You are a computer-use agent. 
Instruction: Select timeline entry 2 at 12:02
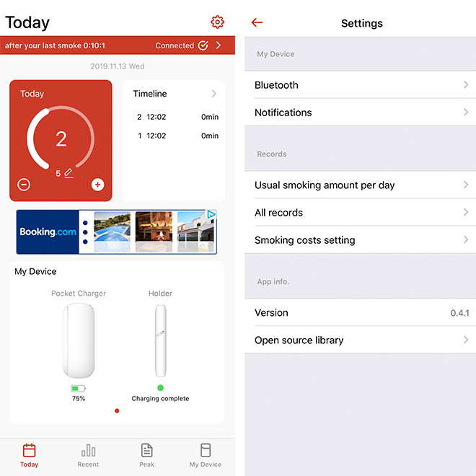coord(177,117)
